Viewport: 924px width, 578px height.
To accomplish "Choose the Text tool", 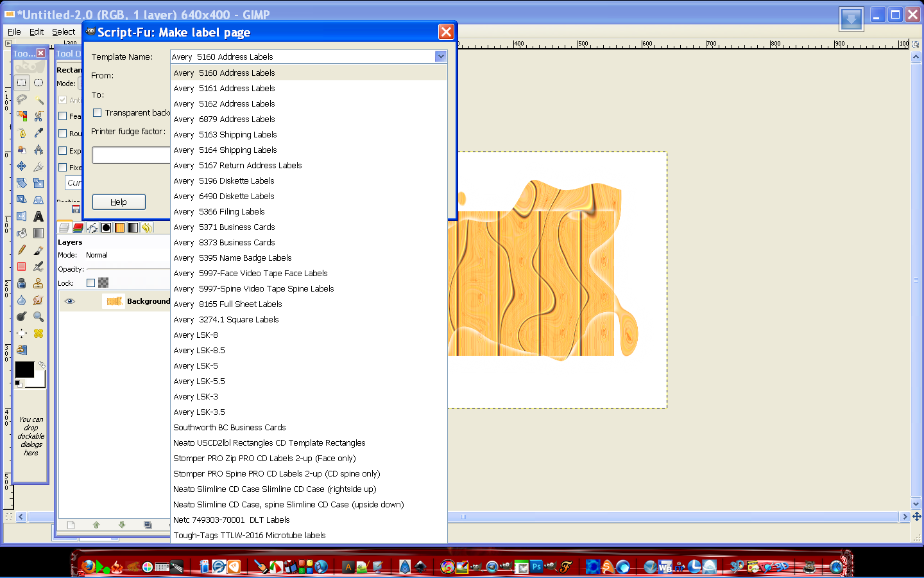I will pyautogui.click(x=38, y=216).
